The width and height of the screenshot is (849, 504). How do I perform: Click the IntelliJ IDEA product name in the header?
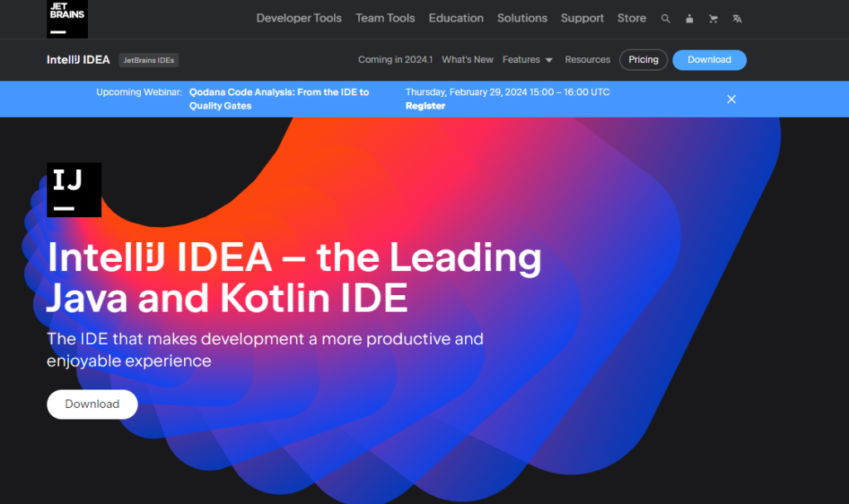[x=78, y=60]
